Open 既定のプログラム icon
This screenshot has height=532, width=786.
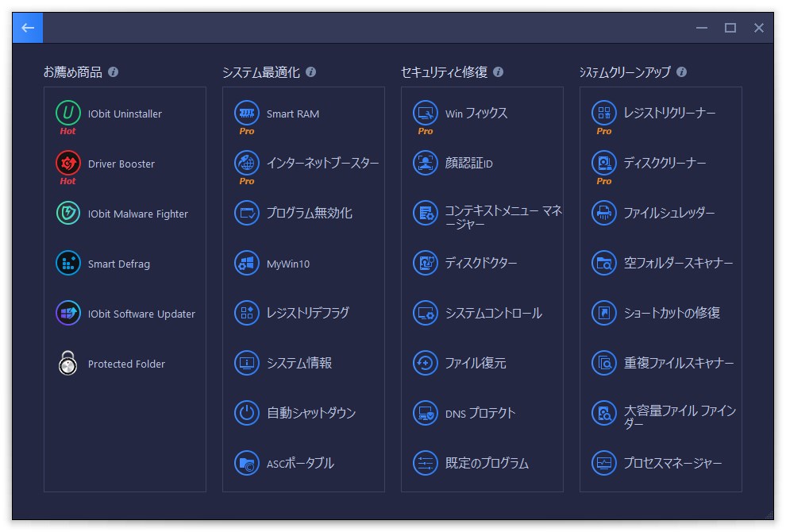pyautogui.click(x=425, y=463)
